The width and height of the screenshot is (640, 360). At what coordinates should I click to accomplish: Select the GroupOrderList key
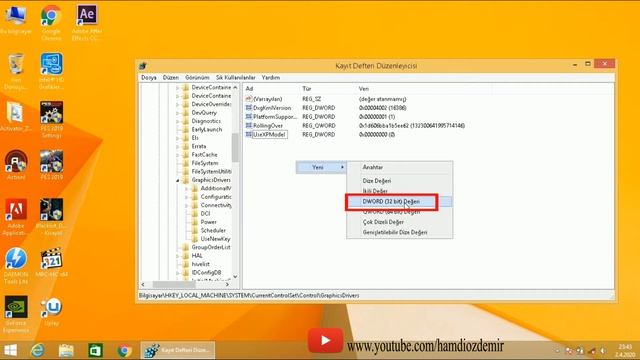pyautogui.click(x=211, y=247)
